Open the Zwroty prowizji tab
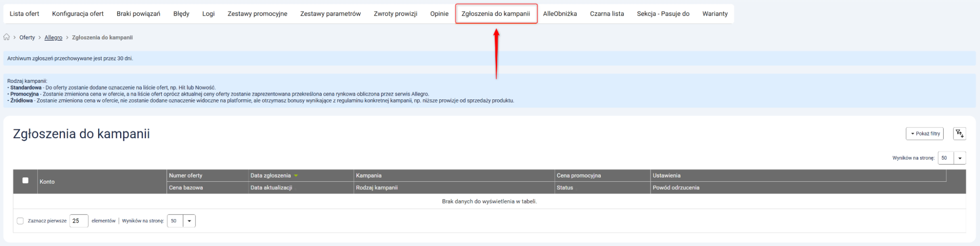Image resolution: width=980 pixels, height=246 pixels. tap(395, 14)
